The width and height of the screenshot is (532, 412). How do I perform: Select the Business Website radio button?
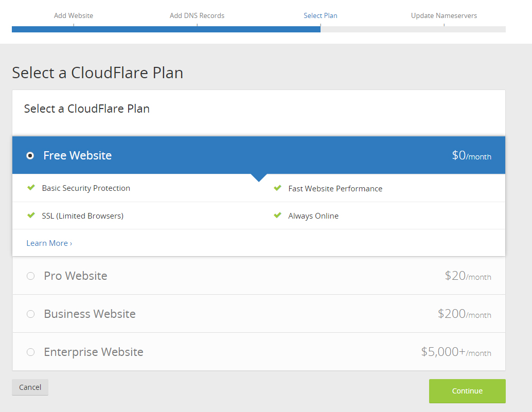30,314
